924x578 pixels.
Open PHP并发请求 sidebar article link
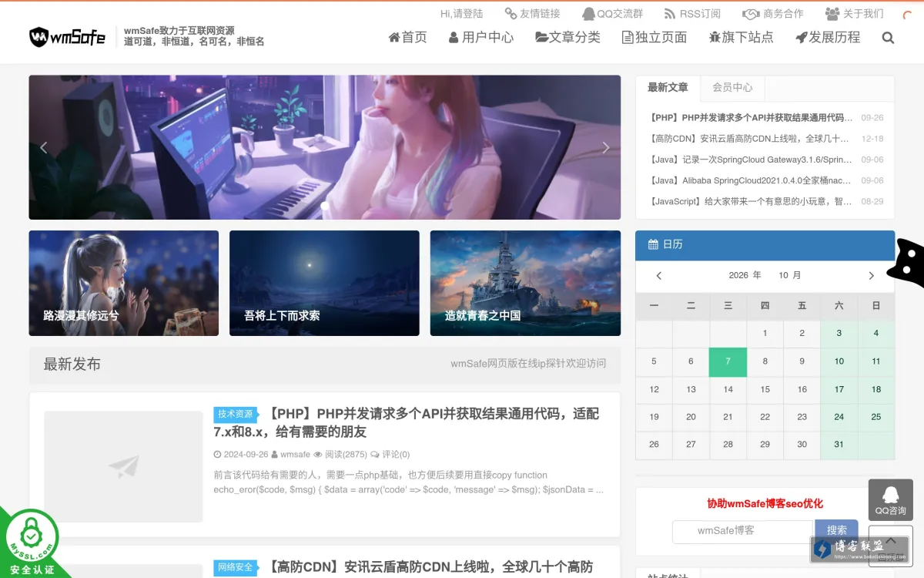[752, 118]
